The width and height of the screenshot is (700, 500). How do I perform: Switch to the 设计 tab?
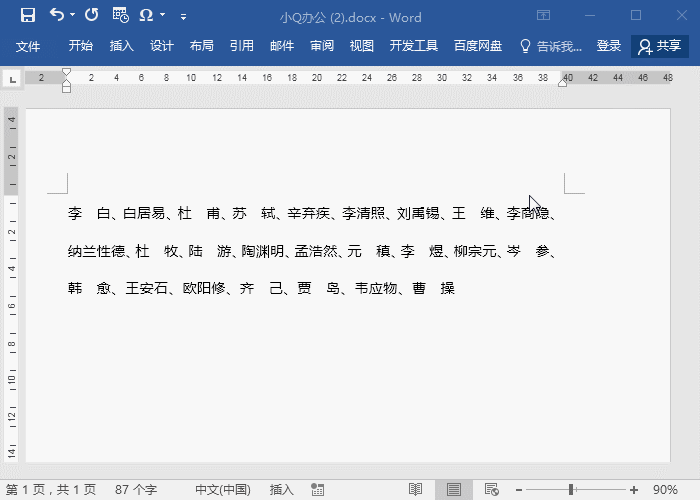tap(162, 46)
